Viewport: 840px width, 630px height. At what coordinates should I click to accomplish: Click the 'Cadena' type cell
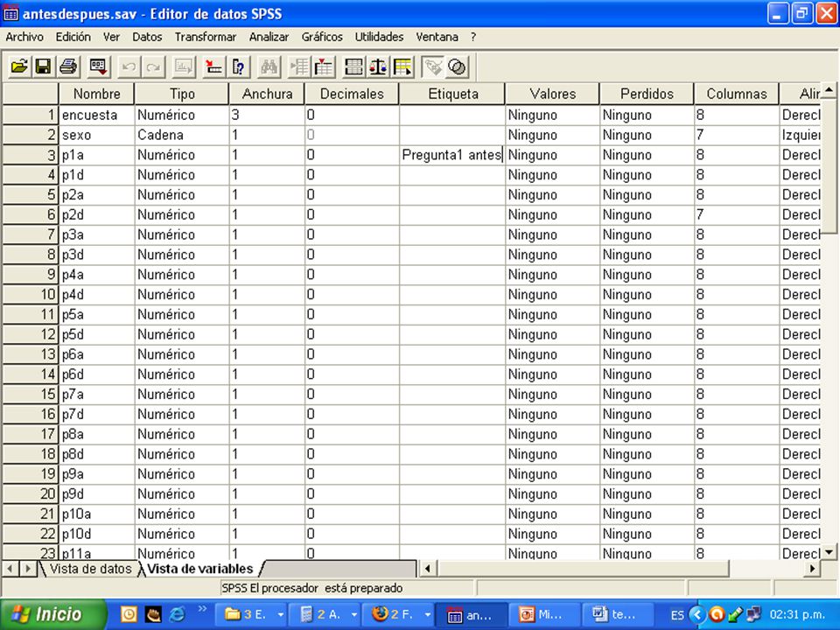pyautogui.click(x=182, y=135)
